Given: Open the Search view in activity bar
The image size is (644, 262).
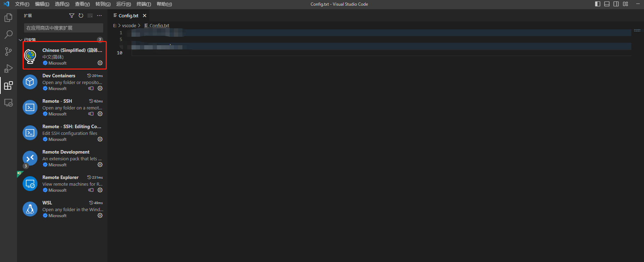Looking at the screenshot, I should pos(8,35).
